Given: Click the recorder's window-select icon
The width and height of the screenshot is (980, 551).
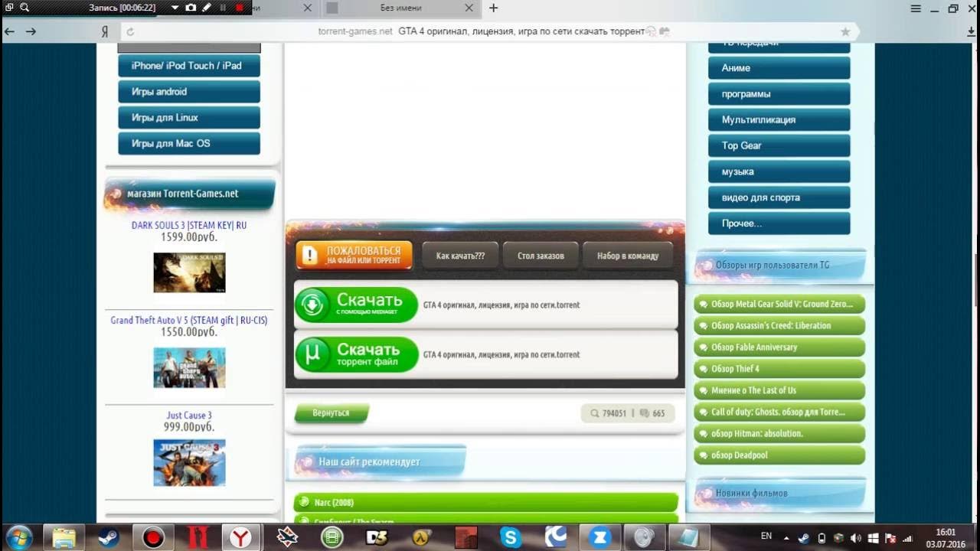Looking at the screenshot, I should coord(9,8).
